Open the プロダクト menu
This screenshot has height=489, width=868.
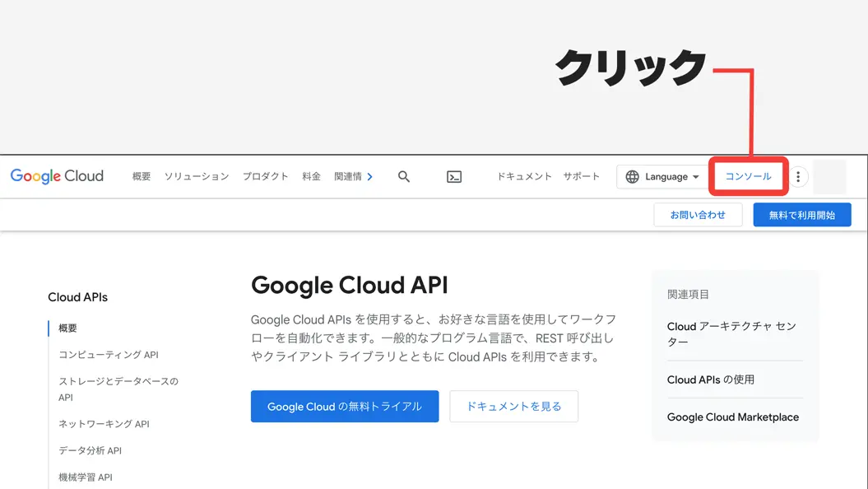pyautogui.click(x=265, y=176)
